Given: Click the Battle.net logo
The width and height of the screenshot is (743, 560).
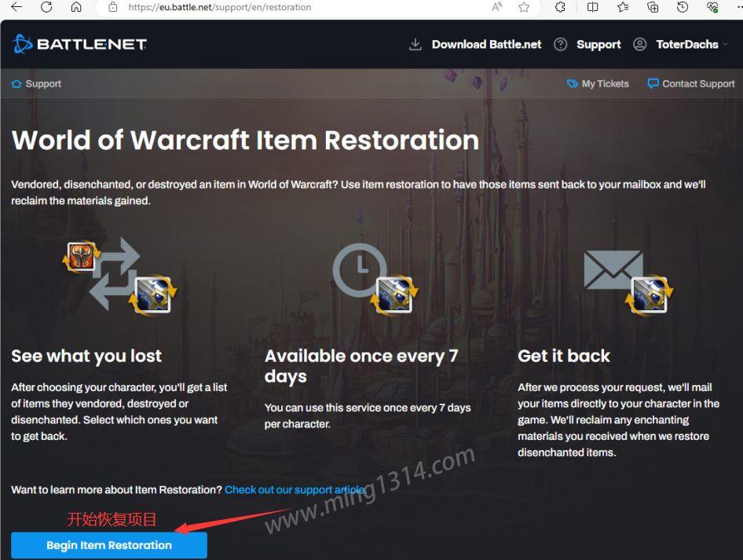Looking at the screenshot, I should 79,44.
